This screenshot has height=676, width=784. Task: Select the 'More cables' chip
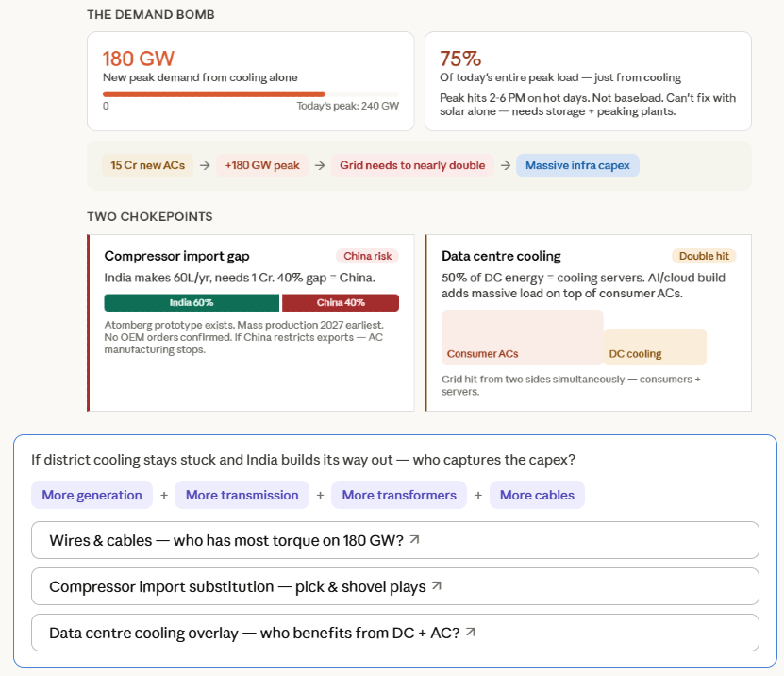537,495
